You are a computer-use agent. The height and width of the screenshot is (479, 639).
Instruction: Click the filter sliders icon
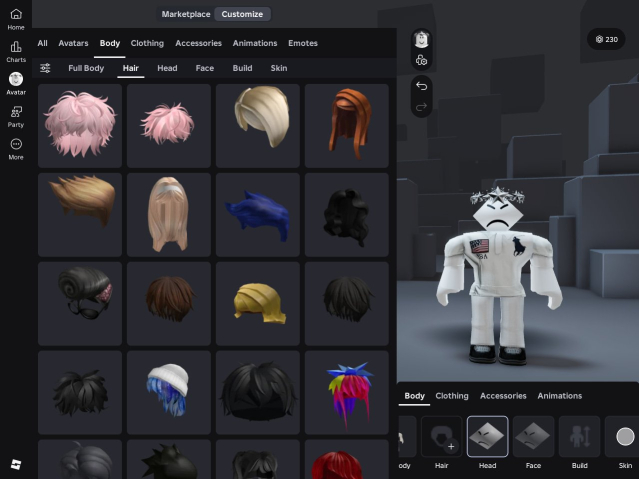click(46, 68)
